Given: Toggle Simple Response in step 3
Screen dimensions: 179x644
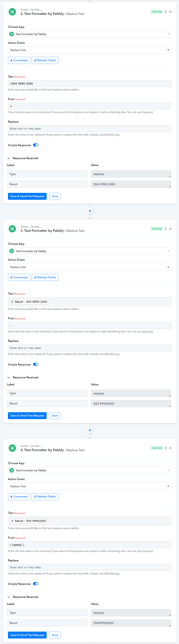Looking at the screenshot, I should click(x=36, y=364).
